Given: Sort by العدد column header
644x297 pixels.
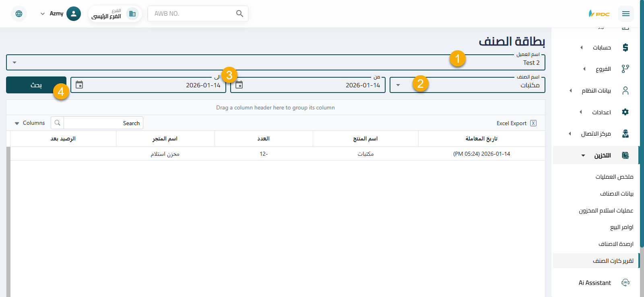Looking at the screenshot, I should point(264,138).
